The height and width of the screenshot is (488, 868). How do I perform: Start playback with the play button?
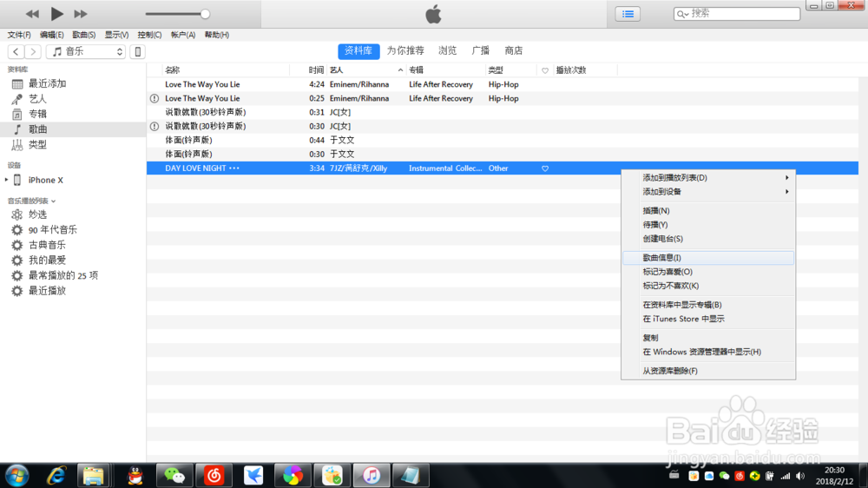(x=56, y=14)
